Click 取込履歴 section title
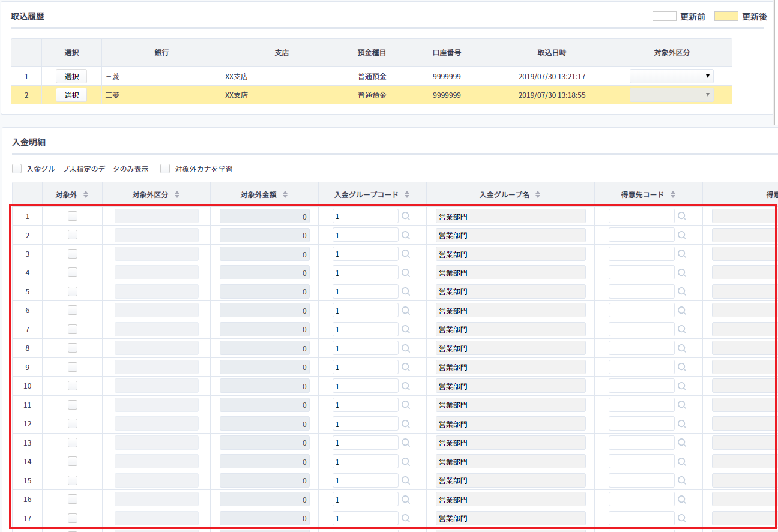Image resolution: width=778 pixels, height=532 pixels. click(x=28, y=16)
